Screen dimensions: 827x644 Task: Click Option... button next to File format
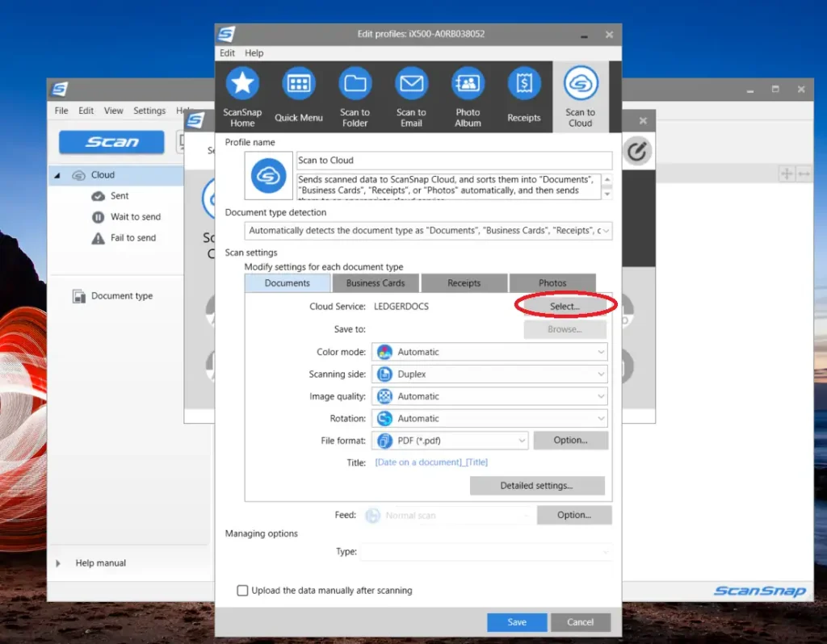coord(570,440)
